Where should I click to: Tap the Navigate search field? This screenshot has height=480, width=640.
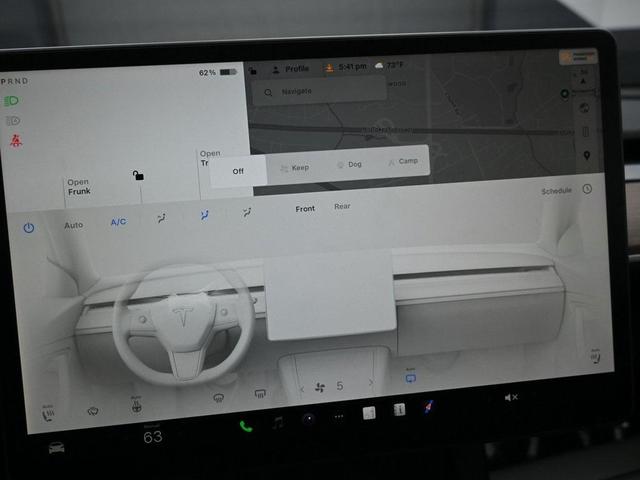(x=318, y=91)
